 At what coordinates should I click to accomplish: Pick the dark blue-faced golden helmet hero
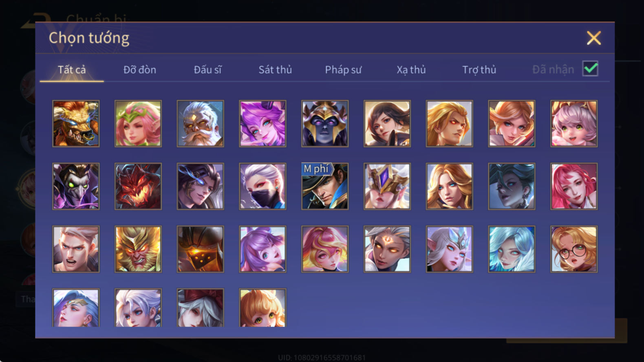click(x=325, y=123)
